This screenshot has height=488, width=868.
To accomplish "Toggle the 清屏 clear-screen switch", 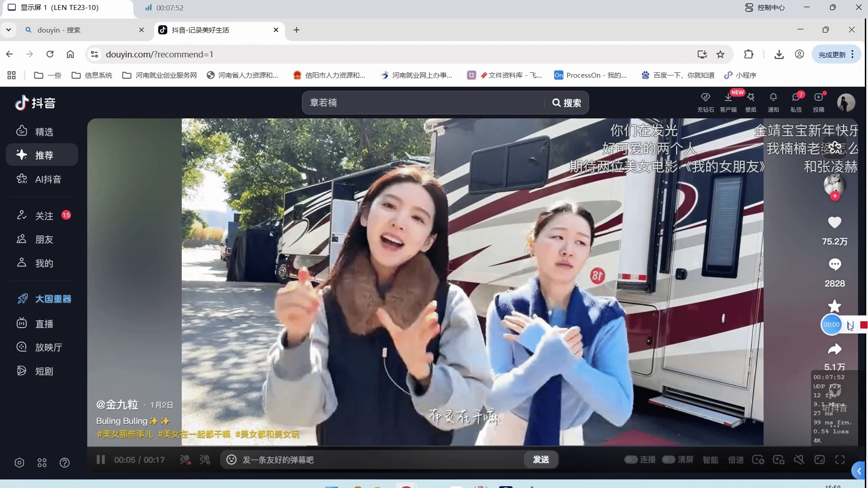I will pos(668,460).
